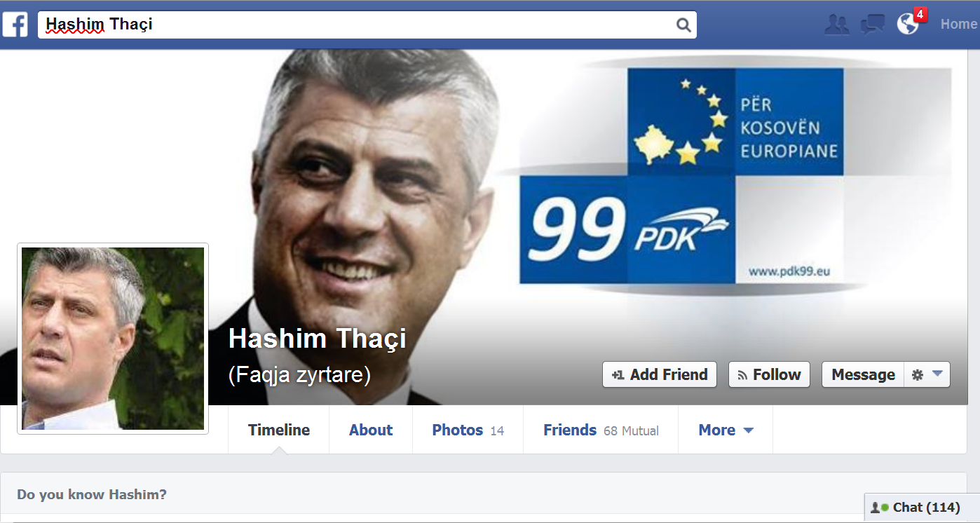Click the Follow button
Image resolution: width=980 pixels, height=523 pixels.
click(769, 374)
